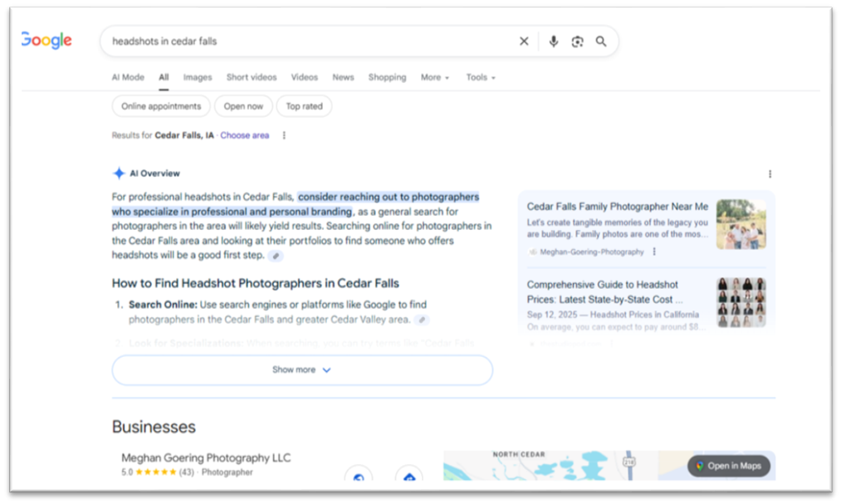
Task: Click the Google logo
Action: (x=47, y=41)
